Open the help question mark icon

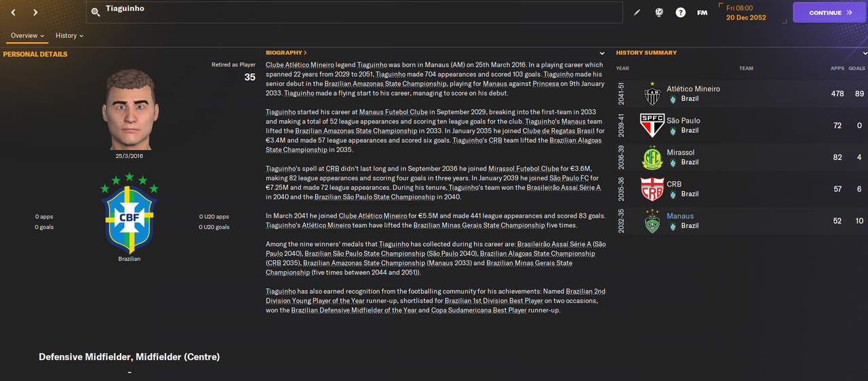[x=681, y=12]
